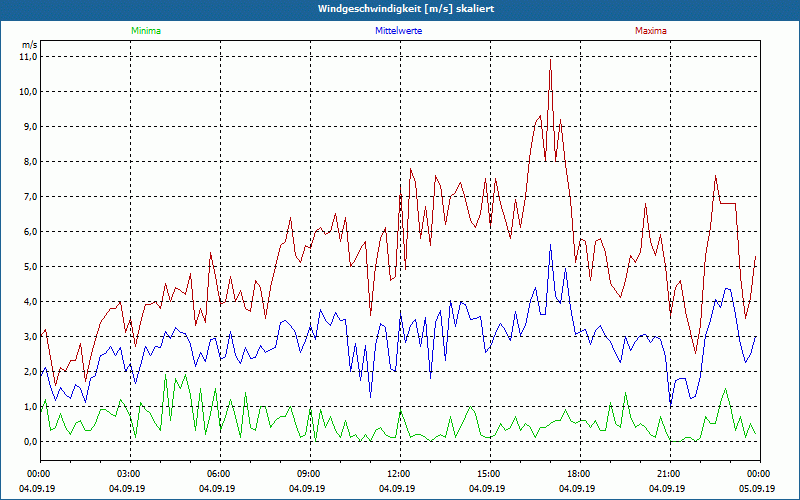Click the 06:00 time axis label
This screenshot has height=500, width=800.
[x=220, y=474]
